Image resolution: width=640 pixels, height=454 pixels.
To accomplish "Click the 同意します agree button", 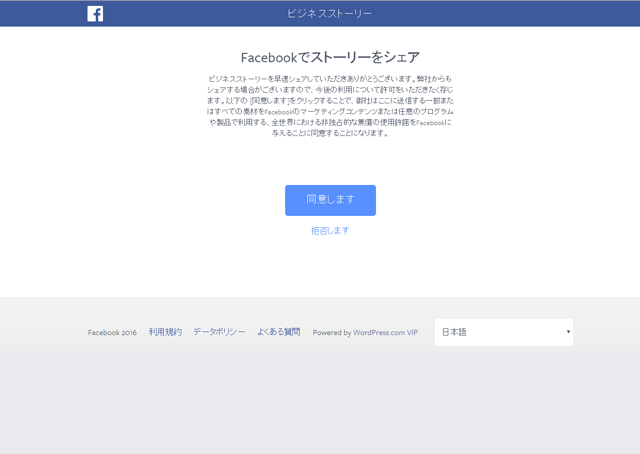I will (330, 200).
